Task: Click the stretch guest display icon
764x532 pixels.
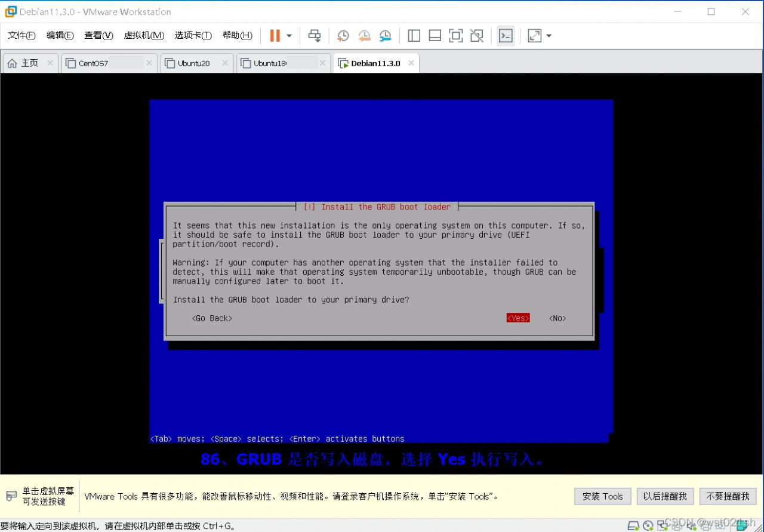Action: coord(535,36)
